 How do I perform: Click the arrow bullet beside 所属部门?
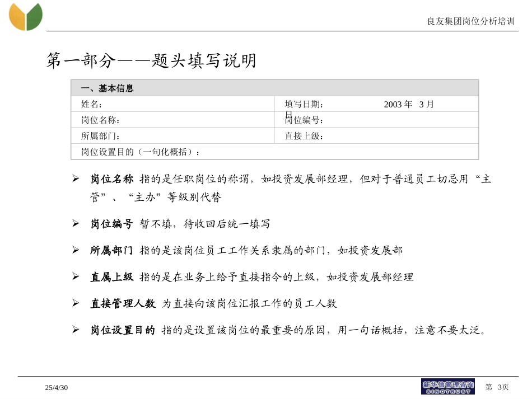click(76, 250)
